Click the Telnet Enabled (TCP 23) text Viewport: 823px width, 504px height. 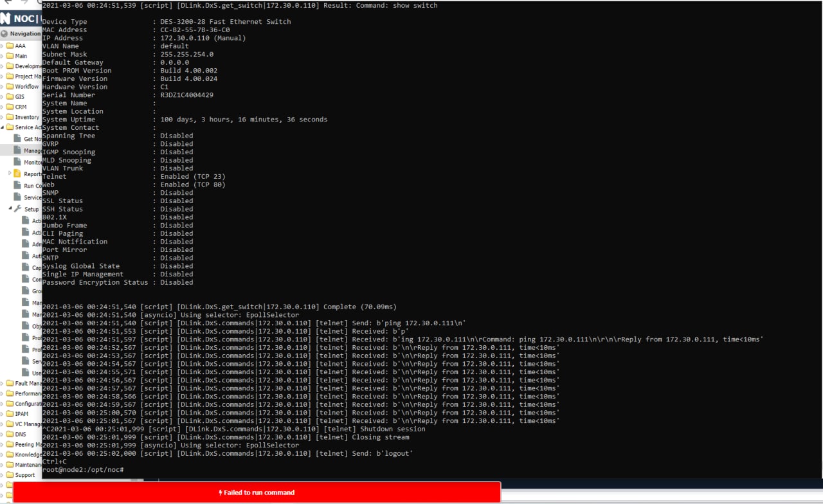pyautogui.click(x=193, y=176)
